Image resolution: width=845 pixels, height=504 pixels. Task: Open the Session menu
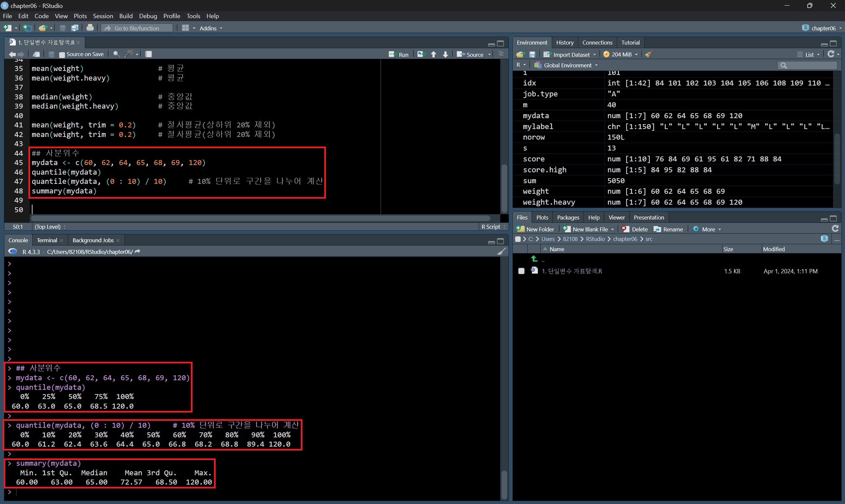coord(103,16)
